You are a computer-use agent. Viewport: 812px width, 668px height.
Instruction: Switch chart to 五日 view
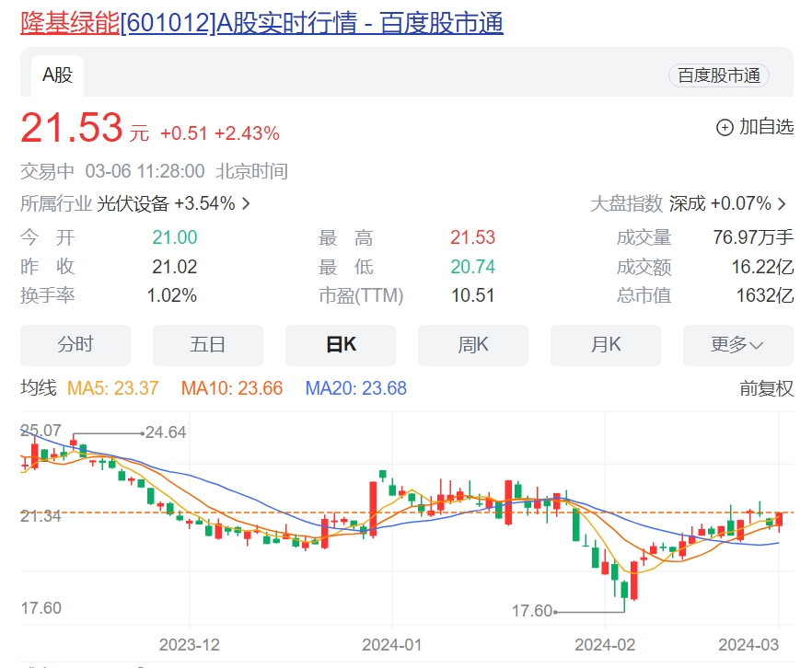click(208, 345)
